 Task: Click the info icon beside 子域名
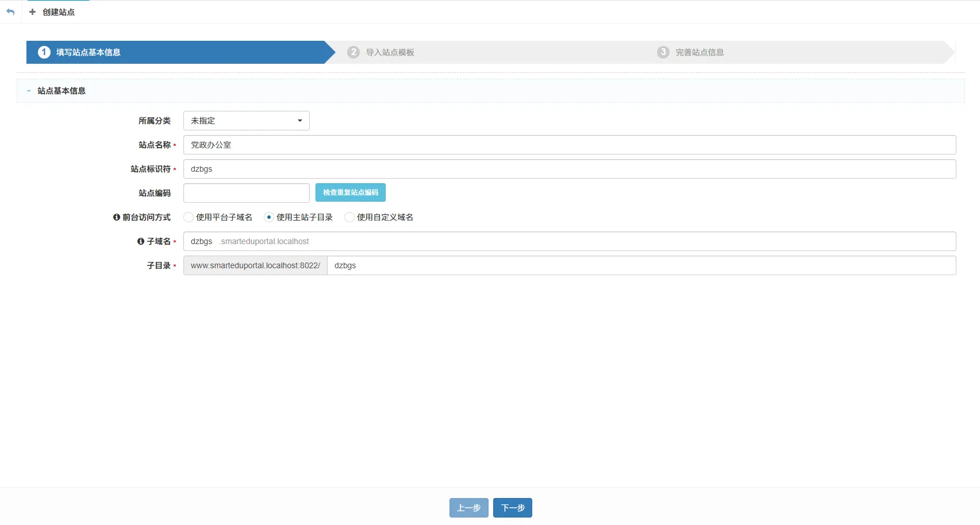click(141, 241)
